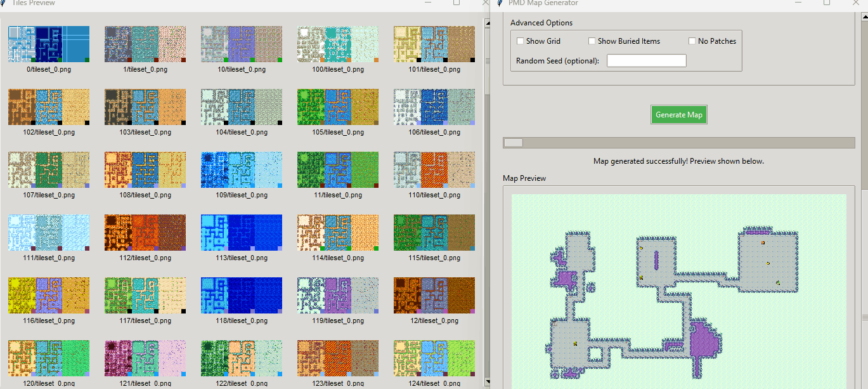This screenshot has width=868, height=389.
Task: Select the 102/tileset_0.png thumbnail
Action: pos(49,107)
